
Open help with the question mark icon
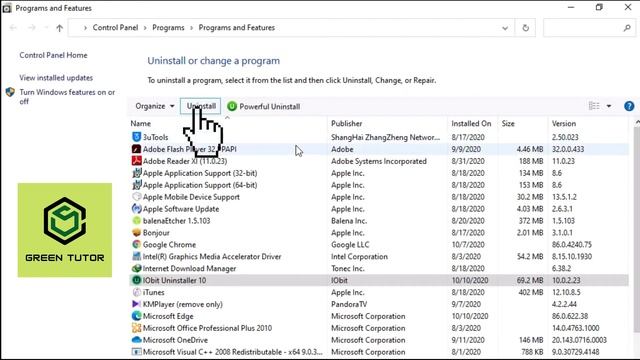[629, 106]
